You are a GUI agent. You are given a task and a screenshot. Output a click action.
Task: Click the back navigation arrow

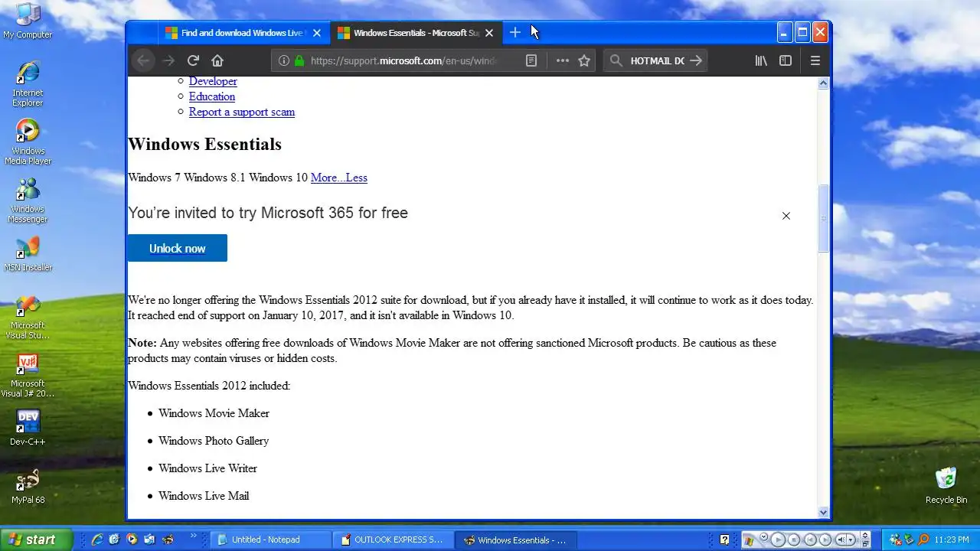[x=143, y=60]
